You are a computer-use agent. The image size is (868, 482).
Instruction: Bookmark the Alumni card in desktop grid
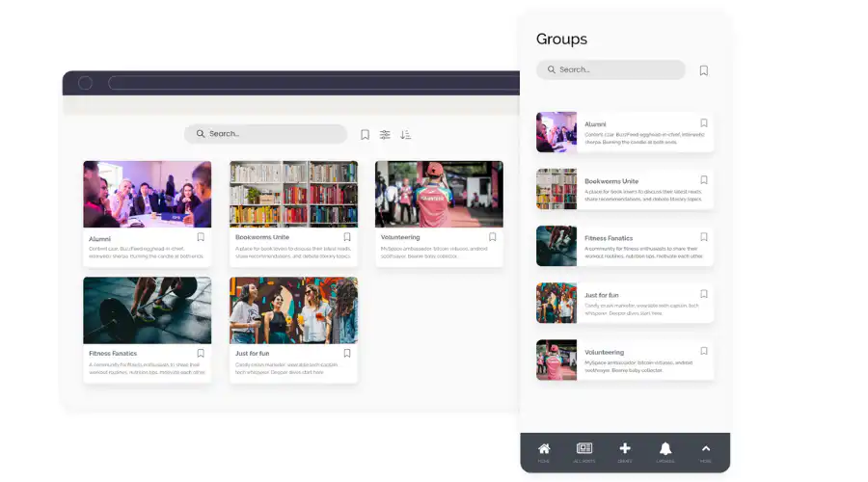(x=201, y=237)
